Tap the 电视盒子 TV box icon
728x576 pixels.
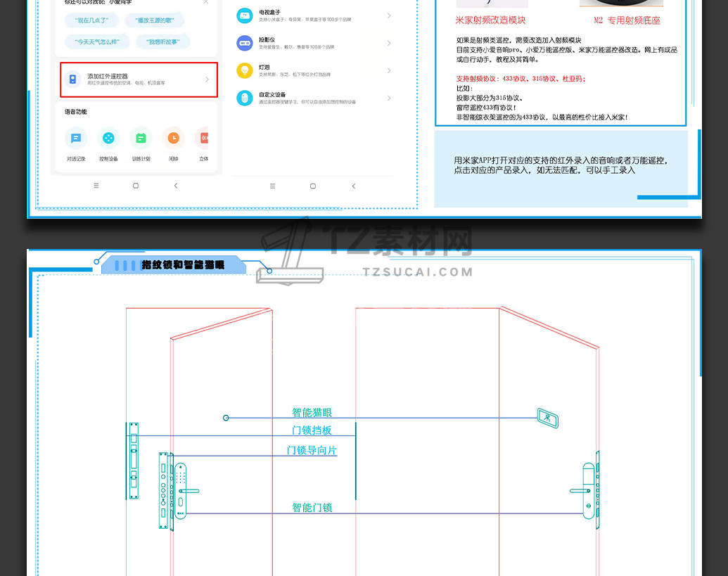point(245,15)
